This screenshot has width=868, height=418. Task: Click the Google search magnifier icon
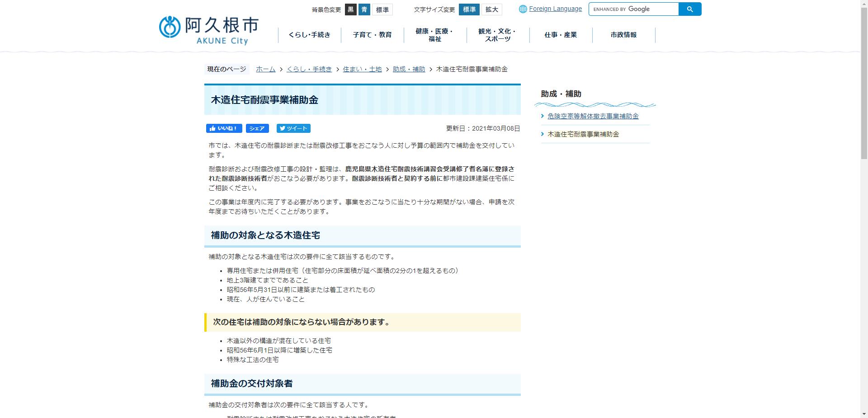click(x=689, y=9)
